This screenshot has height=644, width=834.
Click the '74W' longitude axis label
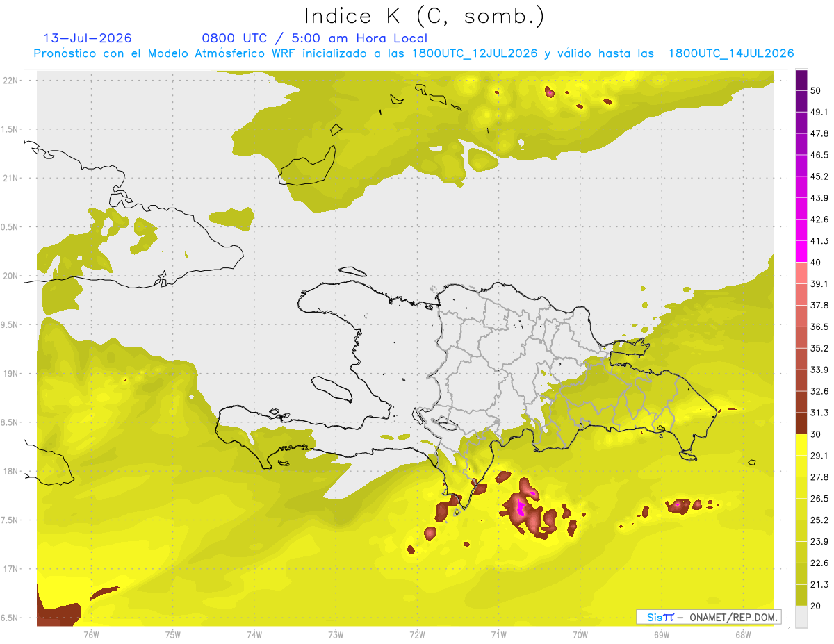(254, 634)
